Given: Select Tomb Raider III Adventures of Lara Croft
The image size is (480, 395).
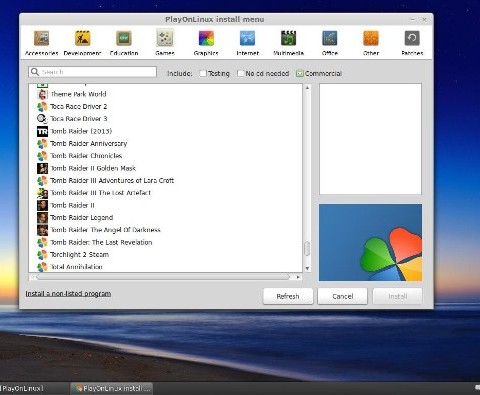Looking at the screenshot, I should 112,181.
